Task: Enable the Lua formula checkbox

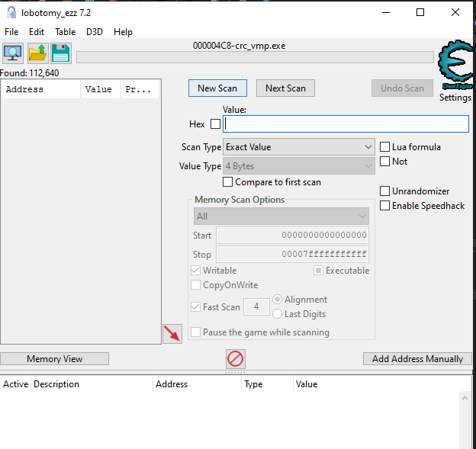Action: point(384,147)
